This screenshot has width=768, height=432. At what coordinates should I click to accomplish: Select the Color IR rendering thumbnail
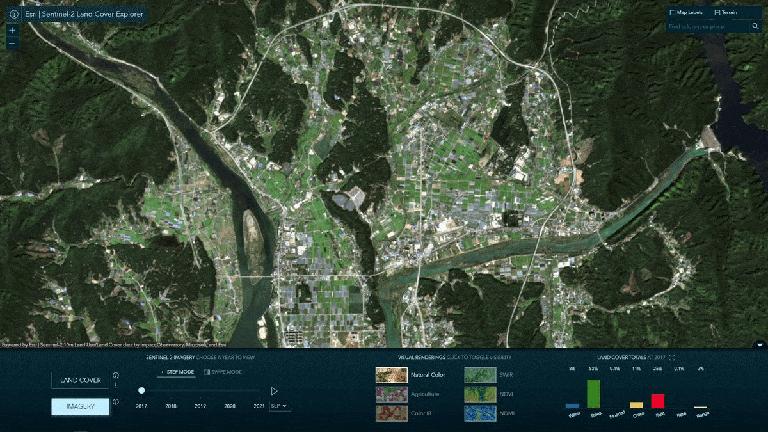coord(391,413)
